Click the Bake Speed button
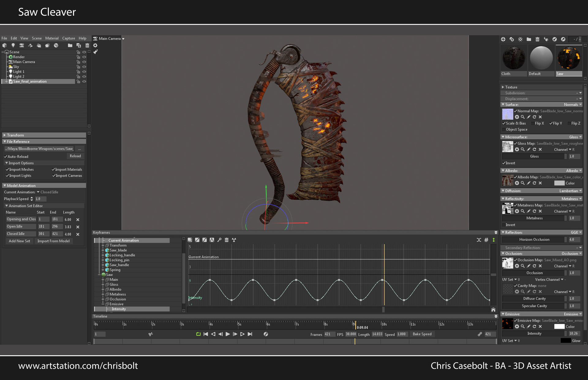The image size is (588, 380). [x=422, y=334]
